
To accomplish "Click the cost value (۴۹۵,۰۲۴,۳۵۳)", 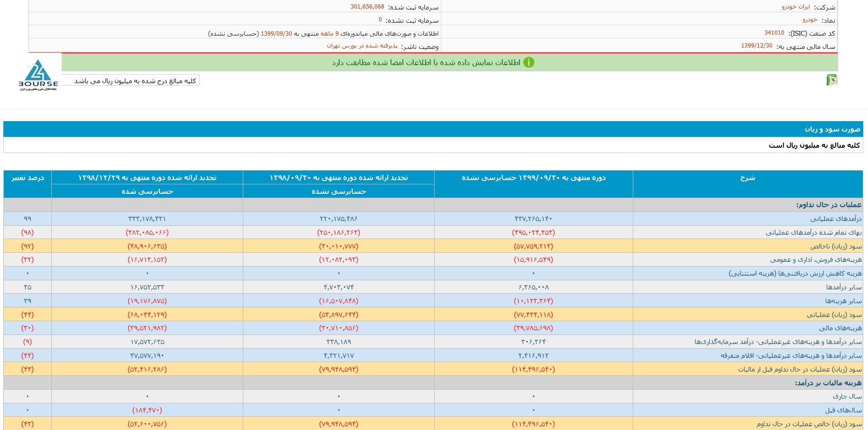I will coord(534,232).
